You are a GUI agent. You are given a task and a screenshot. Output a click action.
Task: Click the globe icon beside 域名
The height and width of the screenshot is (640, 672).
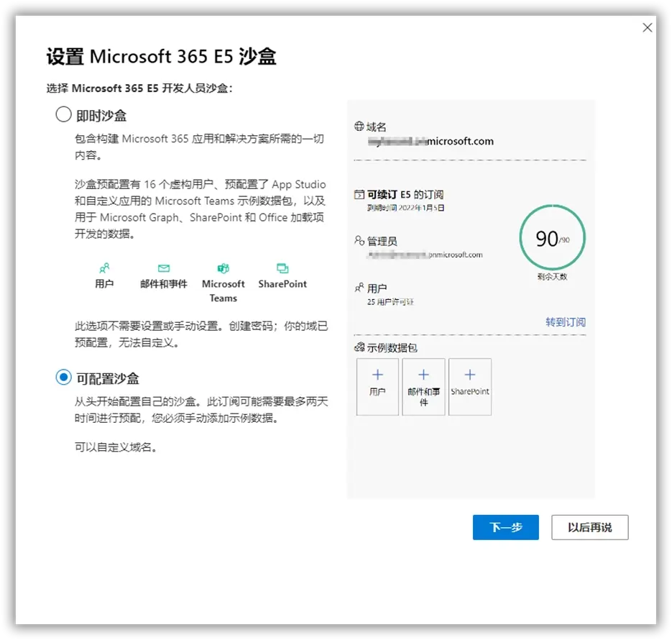point(359,126)
